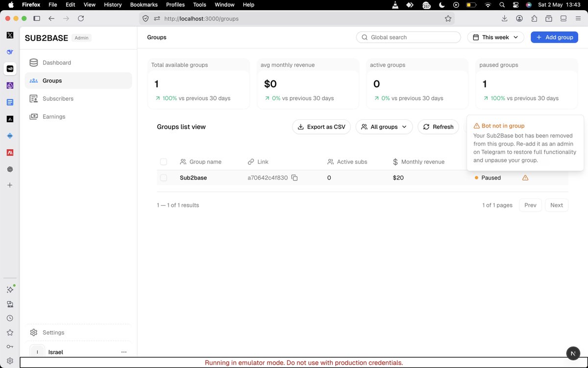Click the Sub2base group name

click(194, 178)
